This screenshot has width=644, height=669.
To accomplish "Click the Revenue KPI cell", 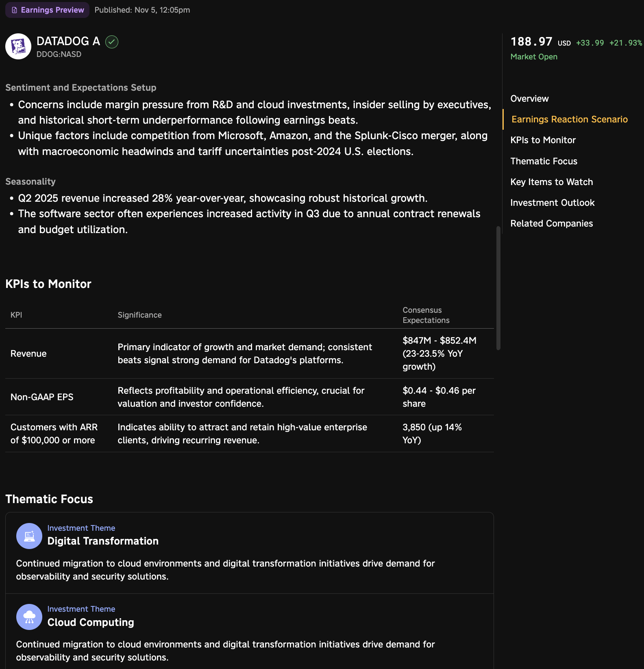I will point(28,353).
